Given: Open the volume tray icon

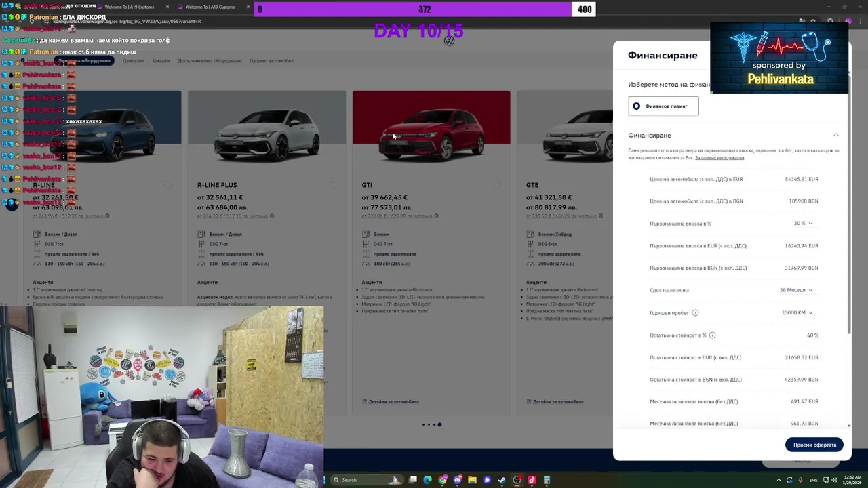Looking at the screenshot, I should [x=834, y=480].
